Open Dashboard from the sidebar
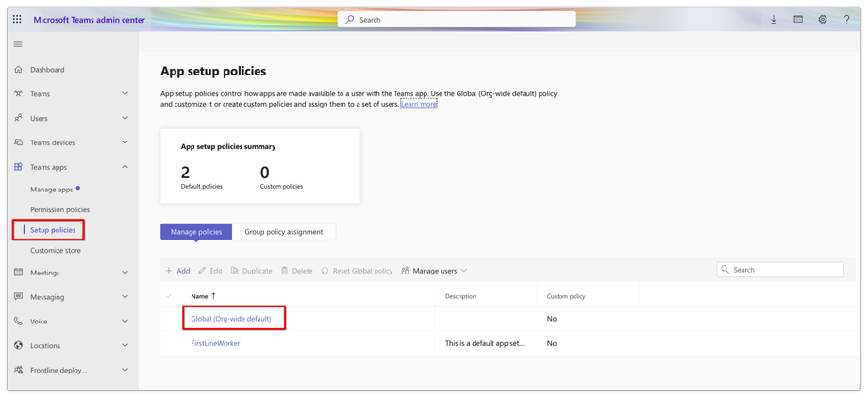The height and width of the screenshot is (398, 868). [x=47, y=70]
